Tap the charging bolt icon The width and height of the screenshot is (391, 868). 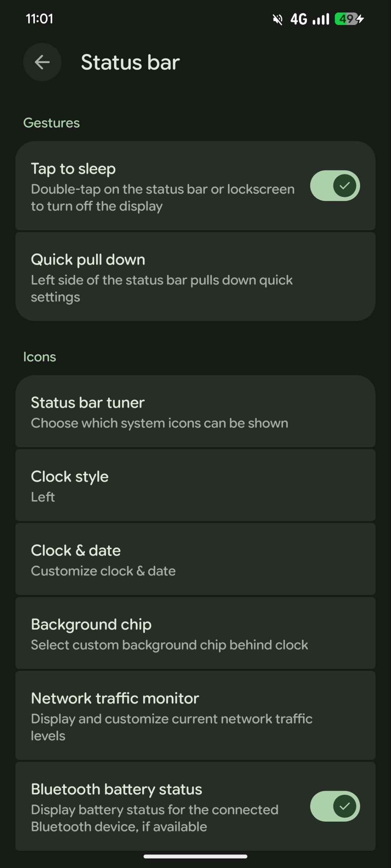click(360, 19)
